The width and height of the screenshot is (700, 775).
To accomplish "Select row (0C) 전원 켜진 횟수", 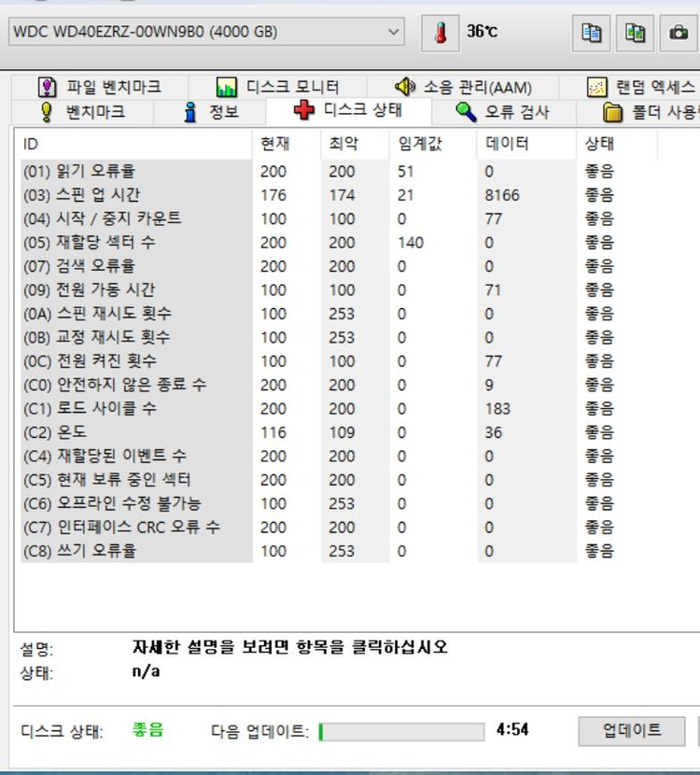I will [339, 361].
